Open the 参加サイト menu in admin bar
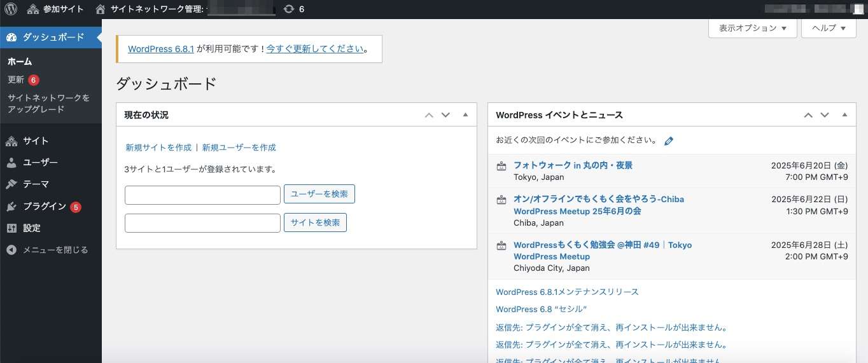Image resolution: width=868 pixels, height=363 pixels. tap(55, 9)
